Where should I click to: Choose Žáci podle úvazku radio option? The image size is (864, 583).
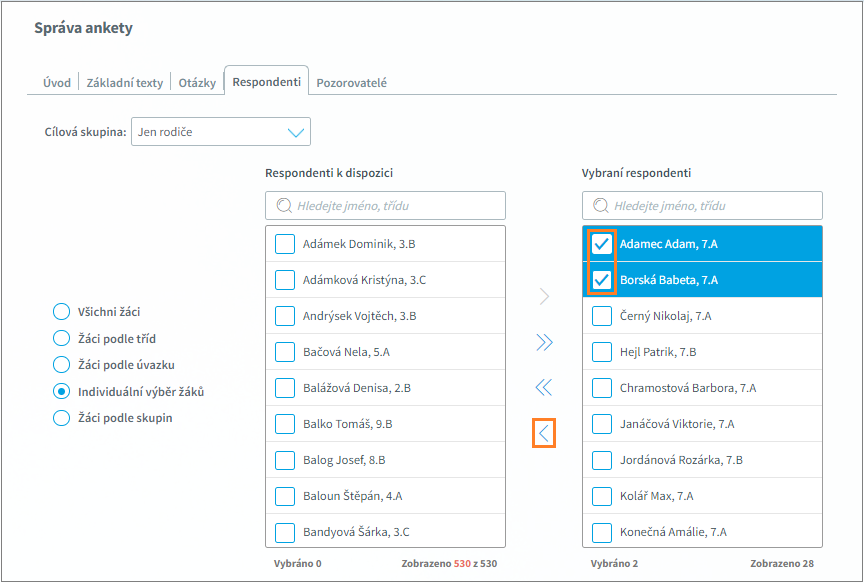(61, 364)
